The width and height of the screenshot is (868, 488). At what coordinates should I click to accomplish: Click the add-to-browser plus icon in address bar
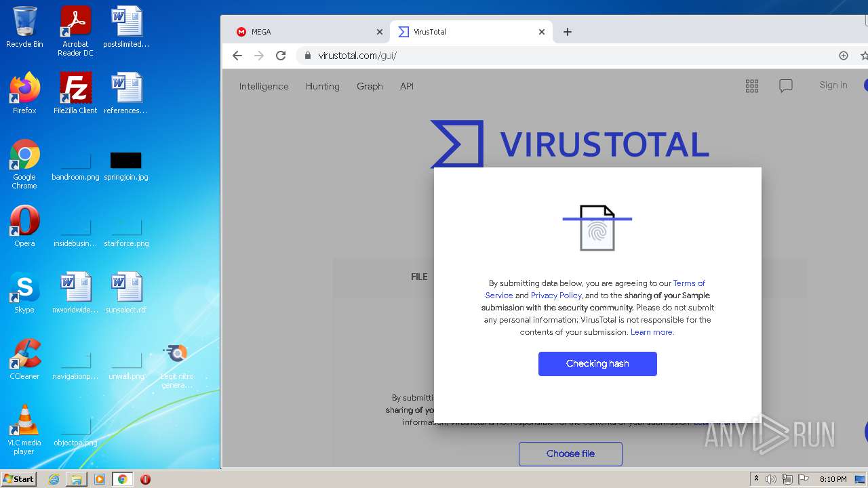pos(844,56)
